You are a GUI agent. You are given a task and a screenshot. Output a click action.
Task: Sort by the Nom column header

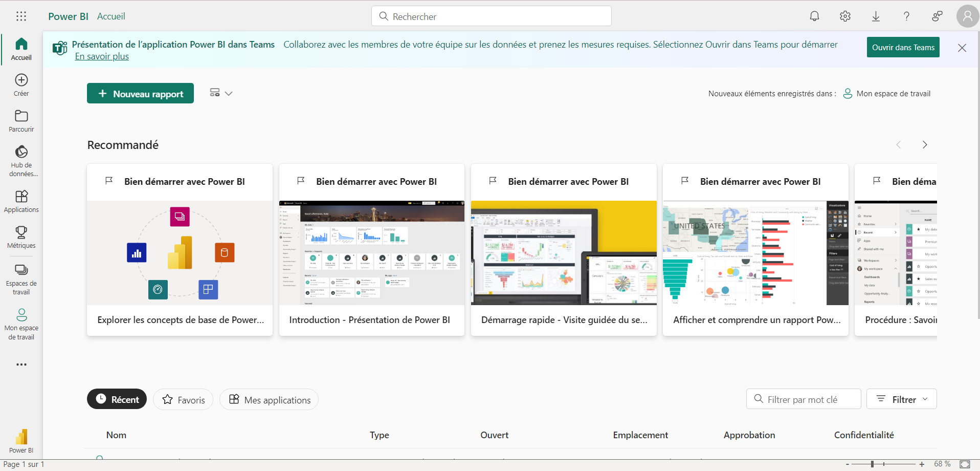[116, 435]
